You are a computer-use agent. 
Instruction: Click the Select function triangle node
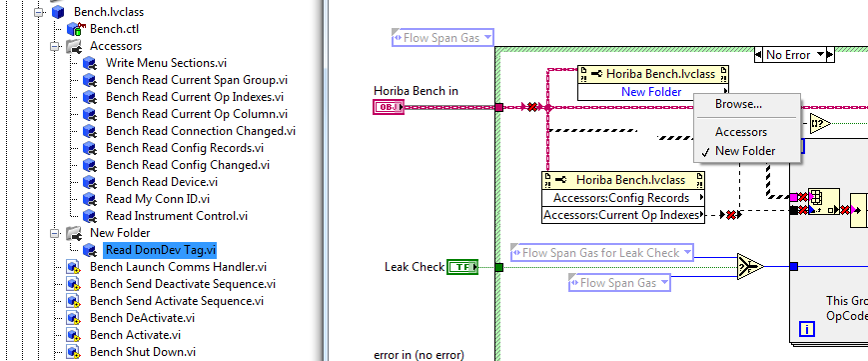[x=750, y=267]
